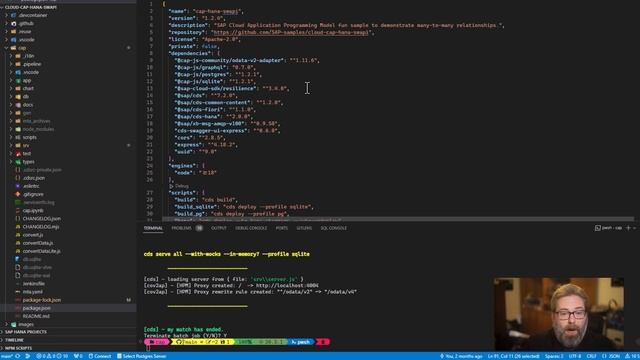
Task: Click the editor horizontal scrollbar
Action: pos(398,220)
